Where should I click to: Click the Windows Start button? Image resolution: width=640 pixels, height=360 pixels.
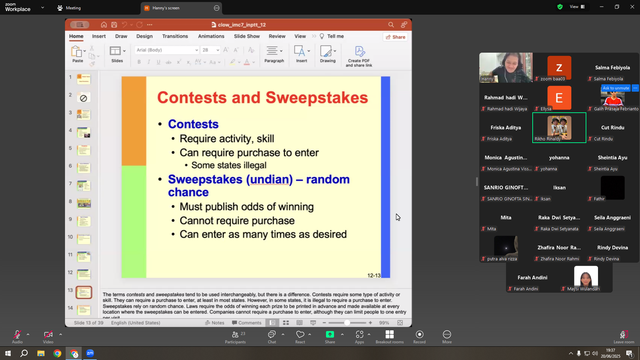point(7,353)
